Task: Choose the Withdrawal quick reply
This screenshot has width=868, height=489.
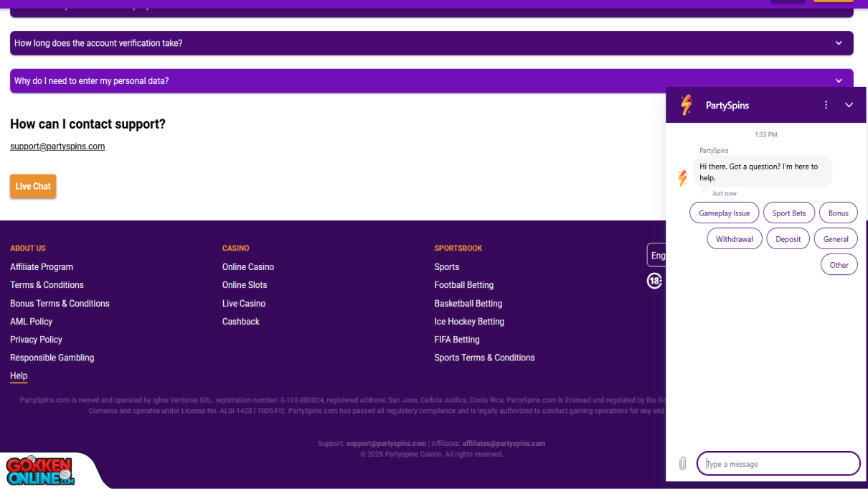Action: tap(735, 239)
